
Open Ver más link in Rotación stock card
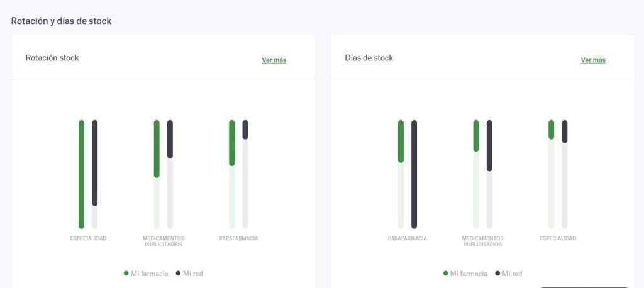(x=274, y=60)
